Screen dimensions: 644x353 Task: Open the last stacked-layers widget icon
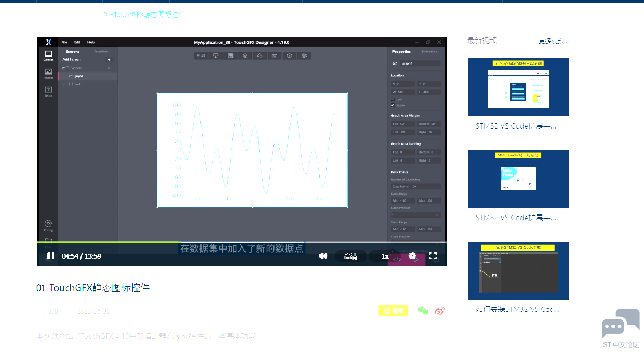304,55
